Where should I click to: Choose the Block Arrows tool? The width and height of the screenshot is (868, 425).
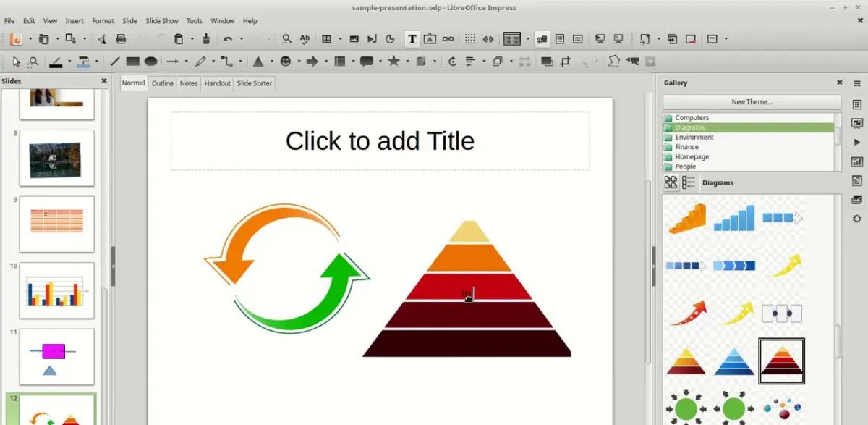click(312, 62)
